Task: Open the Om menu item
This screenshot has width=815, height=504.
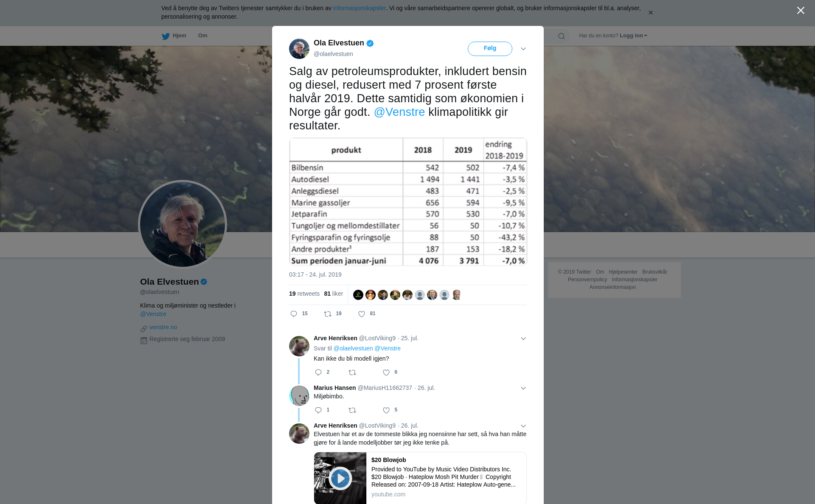Action: pyautogui.click(x=202, y=36)
